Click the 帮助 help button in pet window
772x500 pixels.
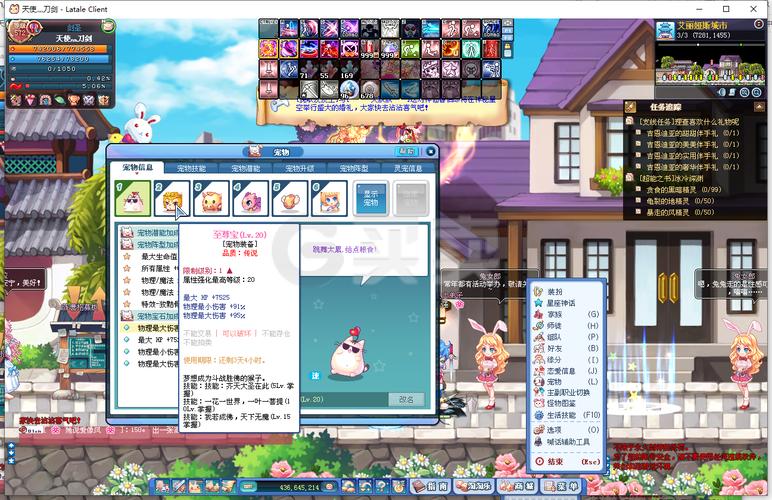pyautogui.click(x=407, y=151)
